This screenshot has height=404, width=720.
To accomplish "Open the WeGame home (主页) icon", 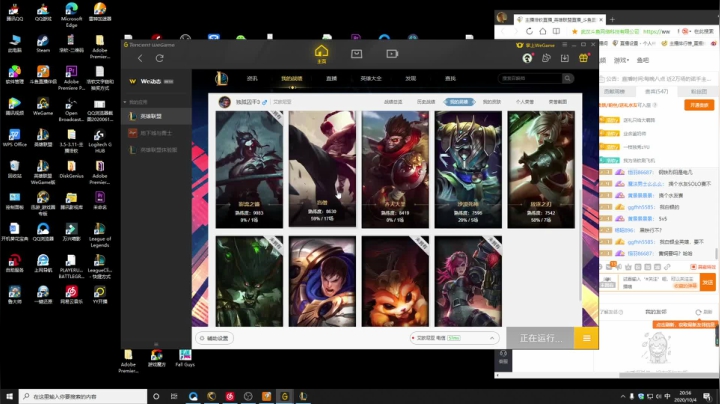I will click(321, 54).
